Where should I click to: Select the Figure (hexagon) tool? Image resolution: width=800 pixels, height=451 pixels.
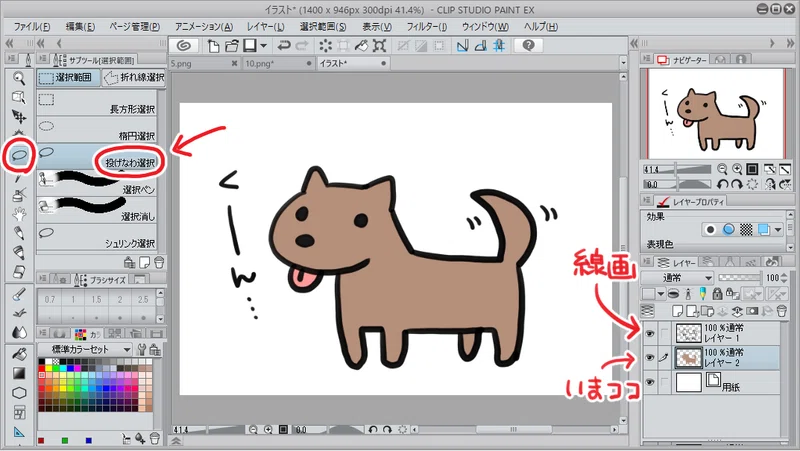click(19, 393)
